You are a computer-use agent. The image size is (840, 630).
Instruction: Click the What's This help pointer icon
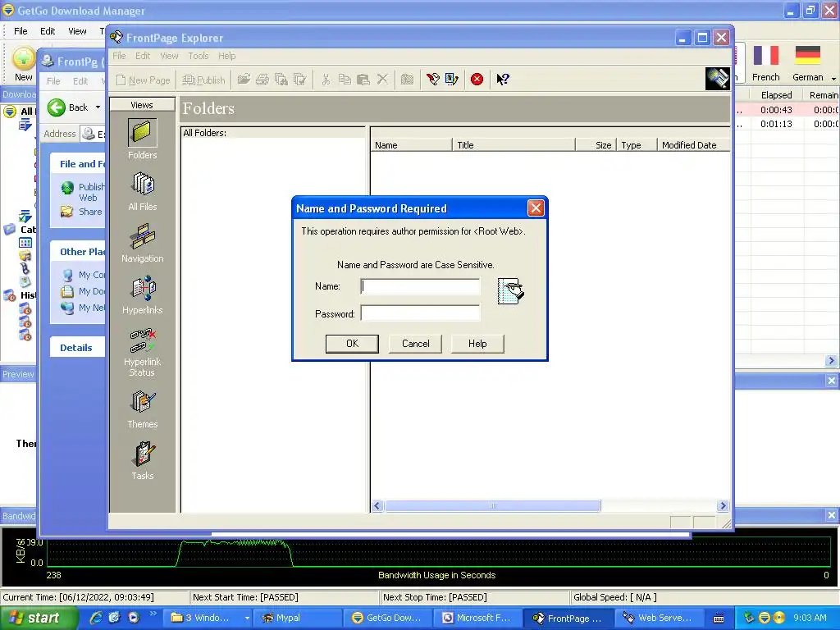(503, 80)
